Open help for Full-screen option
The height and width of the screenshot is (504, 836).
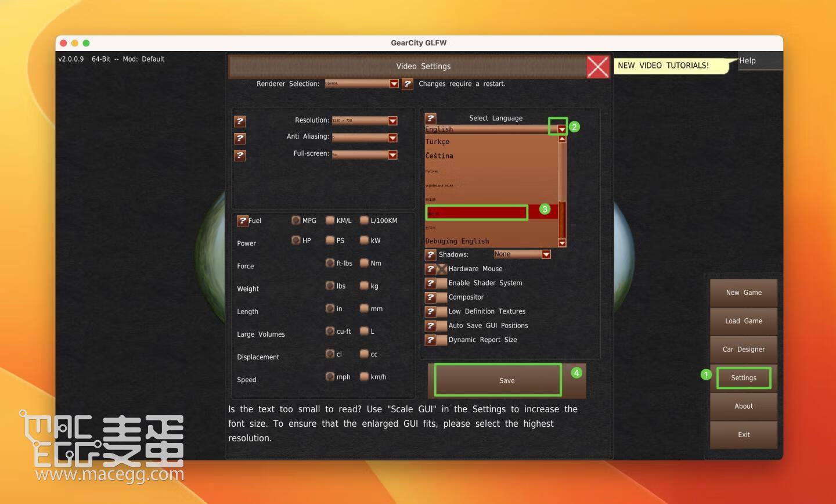click(x=240, y=155)
